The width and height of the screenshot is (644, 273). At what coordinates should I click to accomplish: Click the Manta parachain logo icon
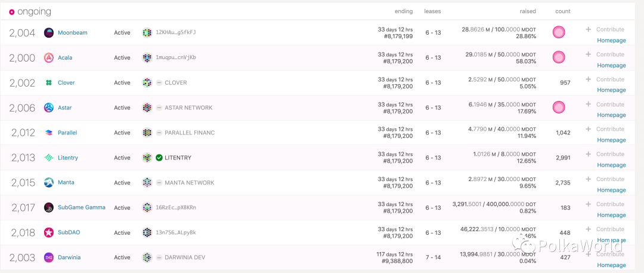coord(49,183)
